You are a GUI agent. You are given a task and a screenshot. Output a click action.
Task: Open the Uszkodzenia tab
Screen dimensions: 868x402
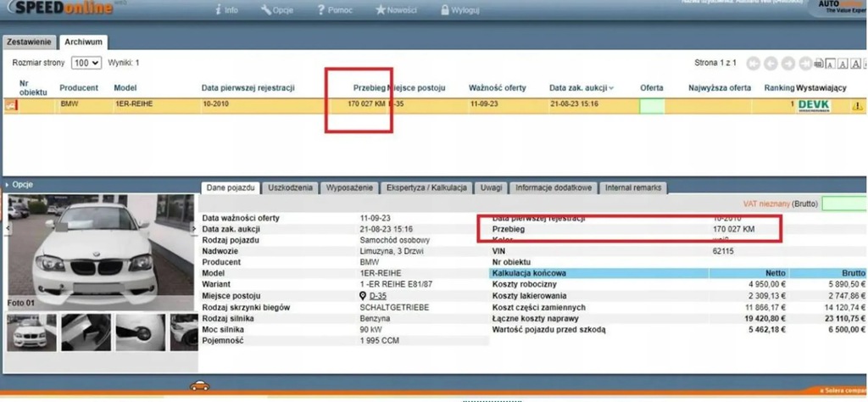coord(290,187)
